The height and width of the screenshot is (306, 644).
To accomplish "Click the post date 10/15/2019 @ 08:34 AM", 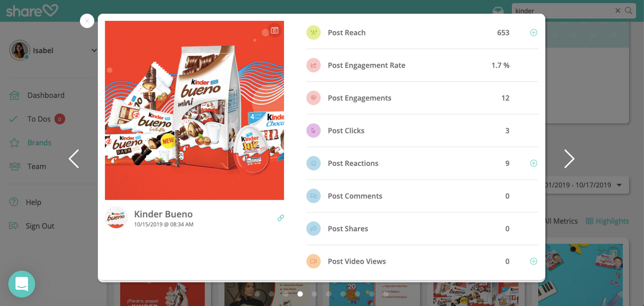I will coord(164,224).
